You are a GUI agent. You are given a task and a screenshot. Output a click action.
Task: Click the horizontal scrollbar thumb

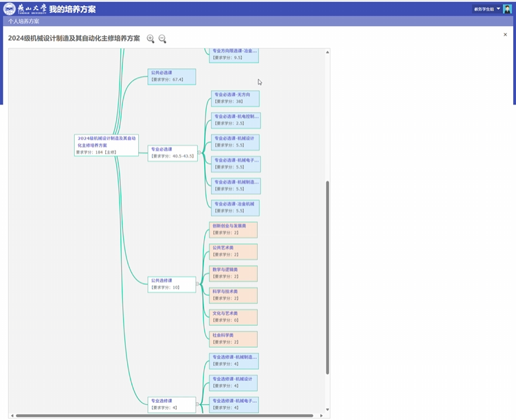point(164,416)
